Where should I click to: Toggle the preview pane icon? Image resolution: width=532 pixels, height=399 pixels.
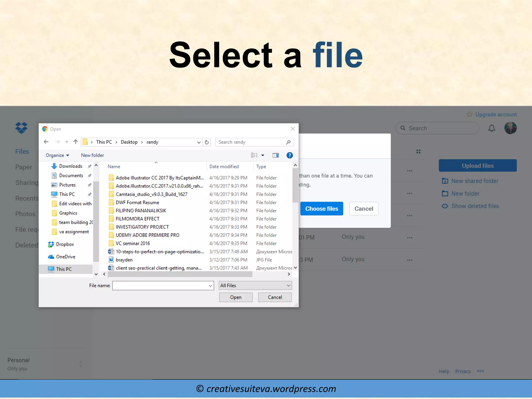pyautogui.click(x=276, y=155)
